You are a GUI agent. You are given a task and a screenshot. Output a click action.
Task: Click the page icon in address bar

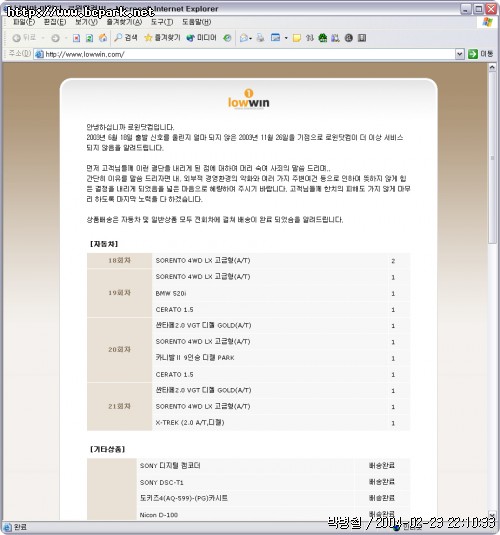40,54
